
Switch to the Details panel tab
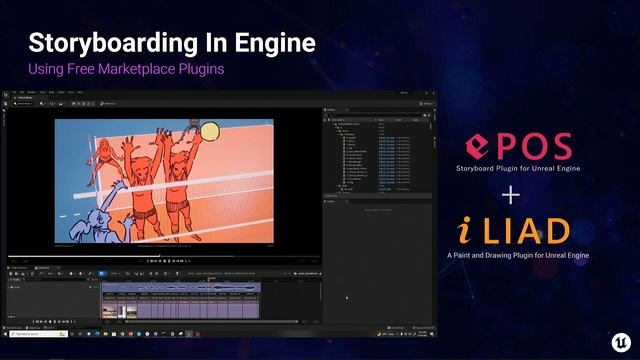331,201
